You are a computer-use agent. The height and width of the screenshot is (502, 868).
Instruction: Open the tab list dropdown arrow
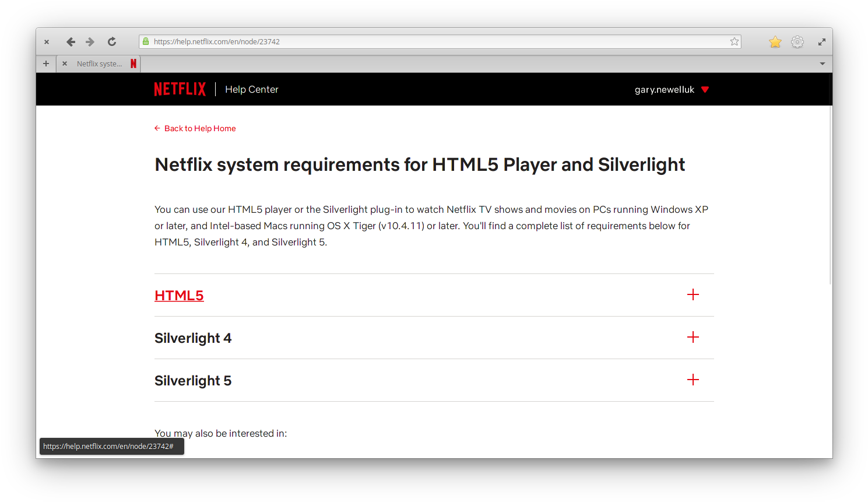[822, 64]
